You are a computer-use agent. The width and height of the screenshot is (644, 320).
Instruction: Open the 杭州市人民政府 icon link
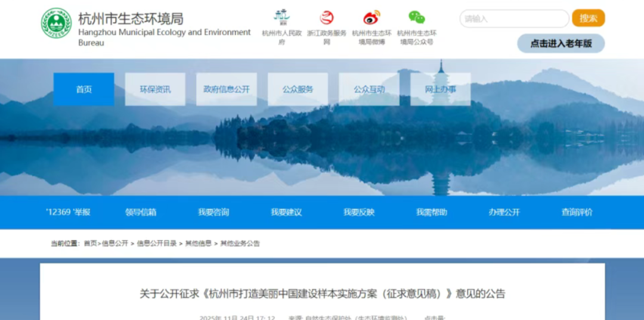click(281, 18)
